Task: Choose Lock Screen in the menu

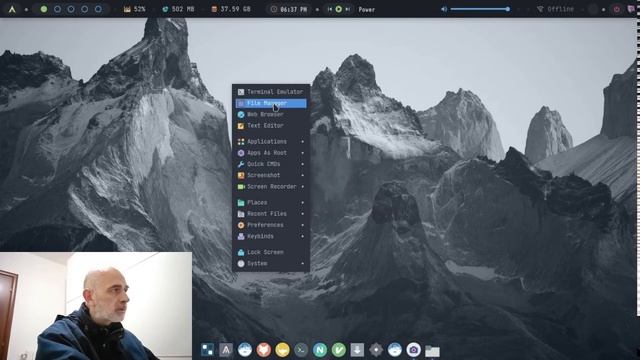Action: pyautogui.click(x=271, y=252)
